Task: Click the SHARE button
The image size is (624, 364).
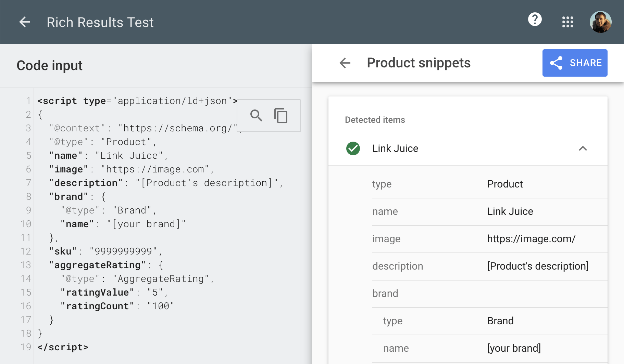Action: click(x=575, y=63)
